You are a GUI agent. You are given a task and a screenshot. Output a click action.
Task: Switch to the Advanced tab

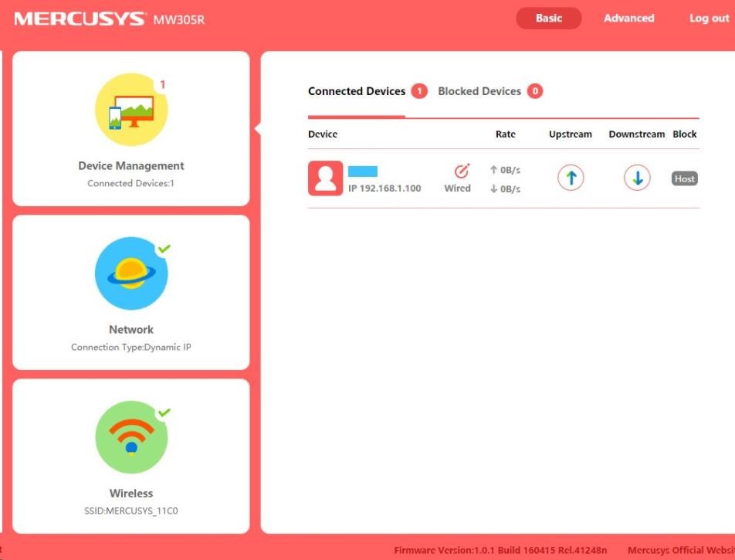[x=628, y=19]
